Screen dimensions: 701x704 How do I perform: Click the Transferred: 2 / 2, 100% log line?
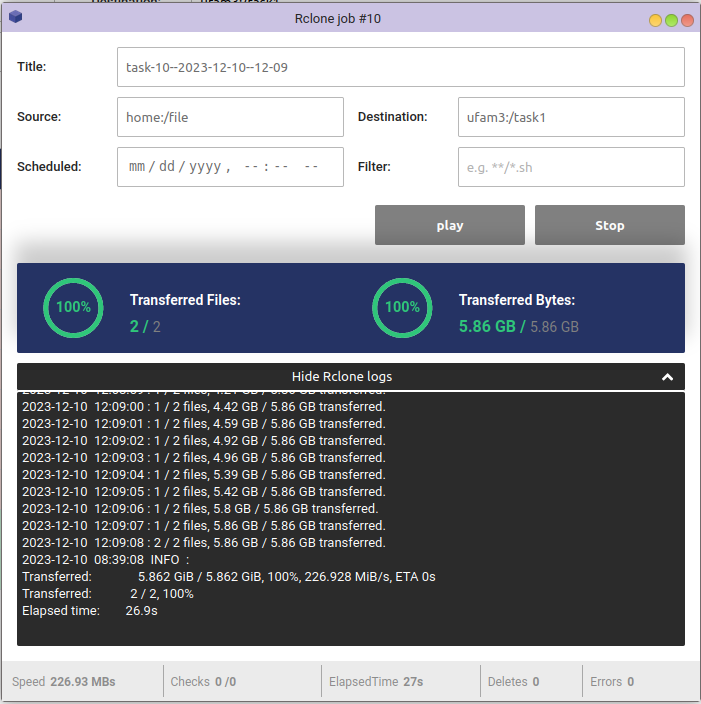[x=108, y=594]
